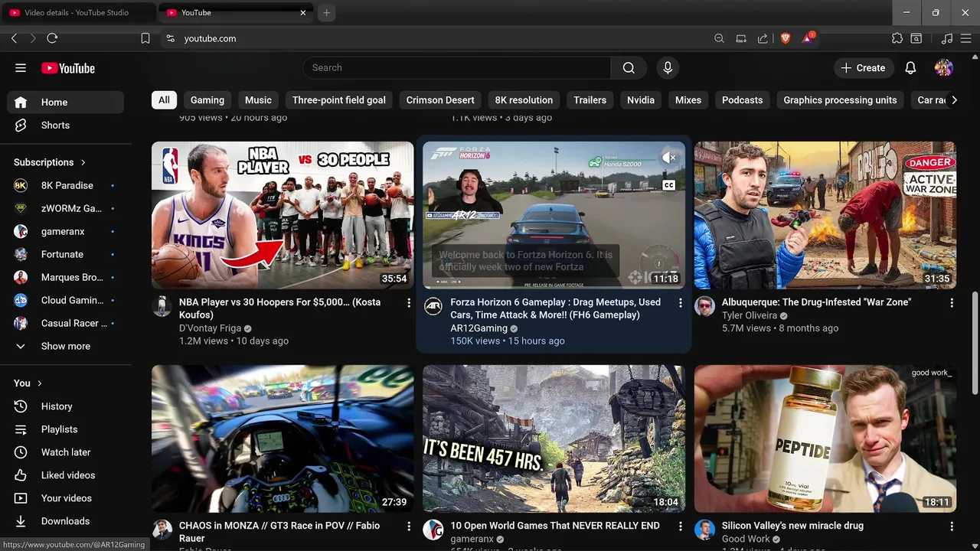Click the search magnifier button
The height and width of the screenshot is (551, 980).
(x=629, y=68)
